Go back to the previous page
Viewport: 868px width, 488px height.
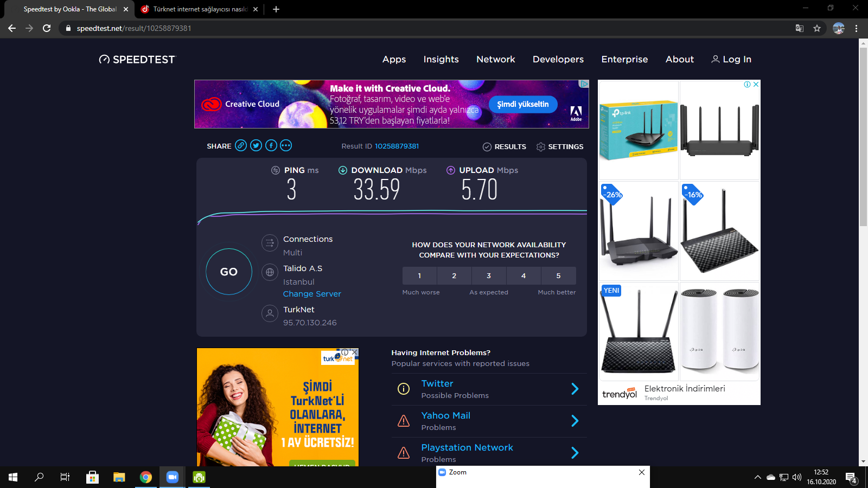(12, 28)
